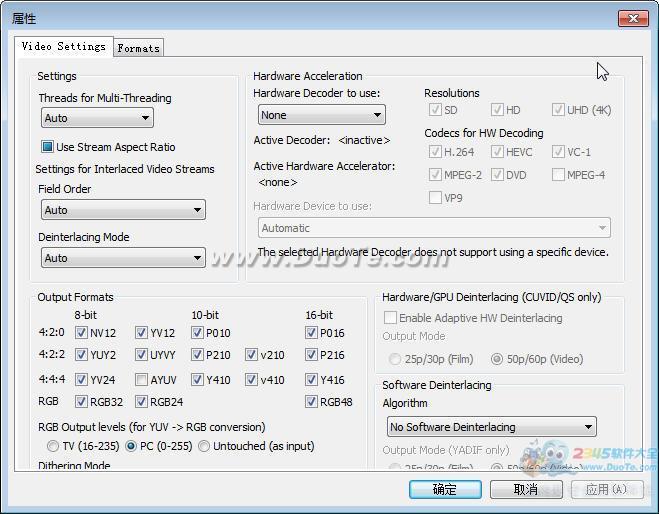Image resolution: width=659 pixels, height=514 pixels.
Task: Select the Video Settings tab
Action: (x=63, y=46)
